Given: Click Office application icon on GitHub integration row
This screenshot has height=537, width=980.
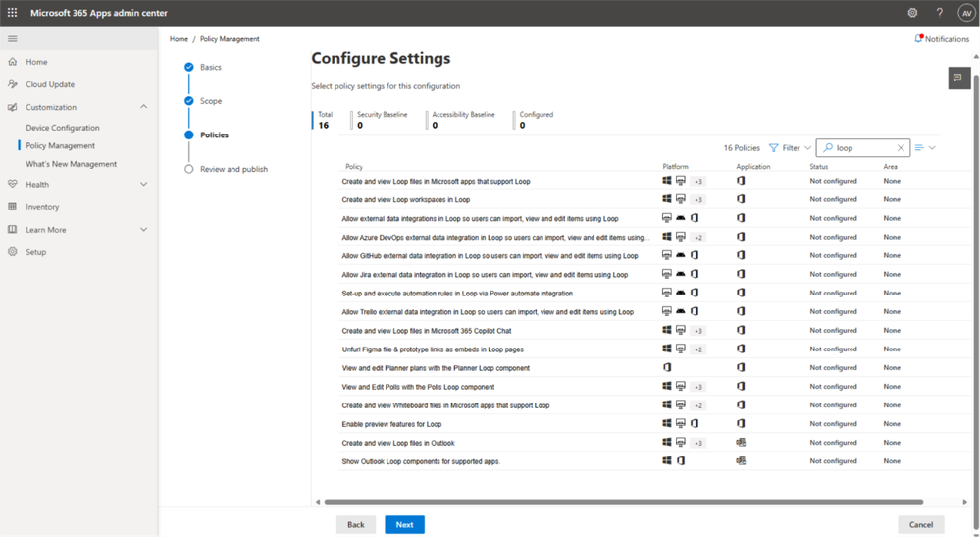Looking at the screenshot, I should click(x=741, y=255).
